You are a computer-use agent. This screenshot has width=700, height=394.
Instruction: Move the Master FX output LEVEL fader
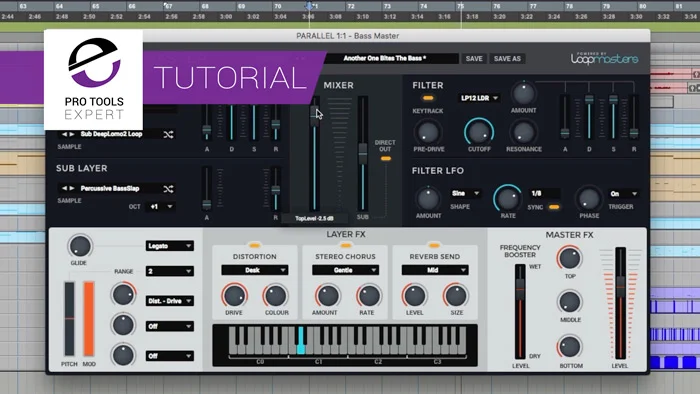[x=620, y=286]
